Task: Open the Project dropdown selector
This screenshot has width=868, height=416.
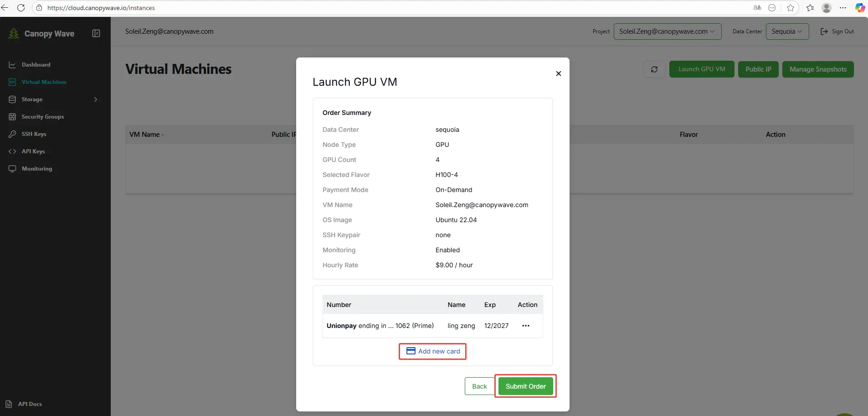Action: pos(667,31)
